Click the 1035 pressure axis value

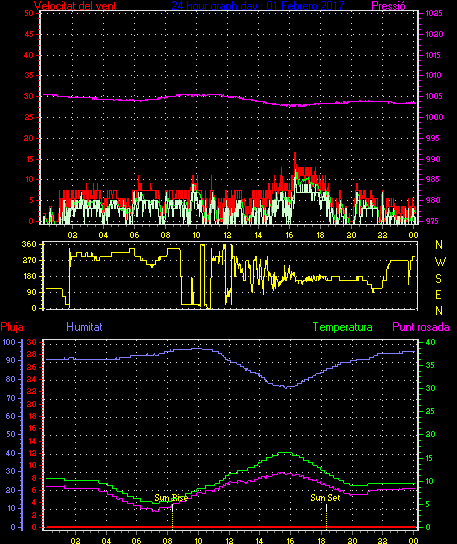(434, 14)
